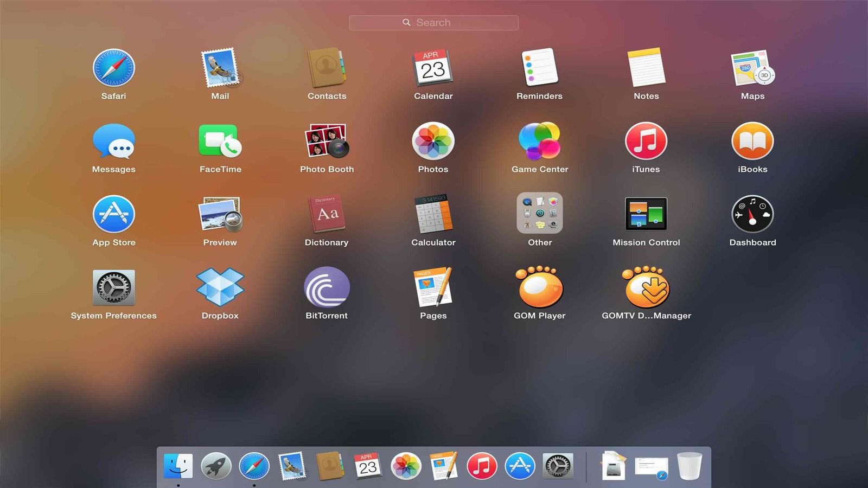Open Photos from the Dock
This screenshot has height=488, width=868.
click(x=406, y=466)
